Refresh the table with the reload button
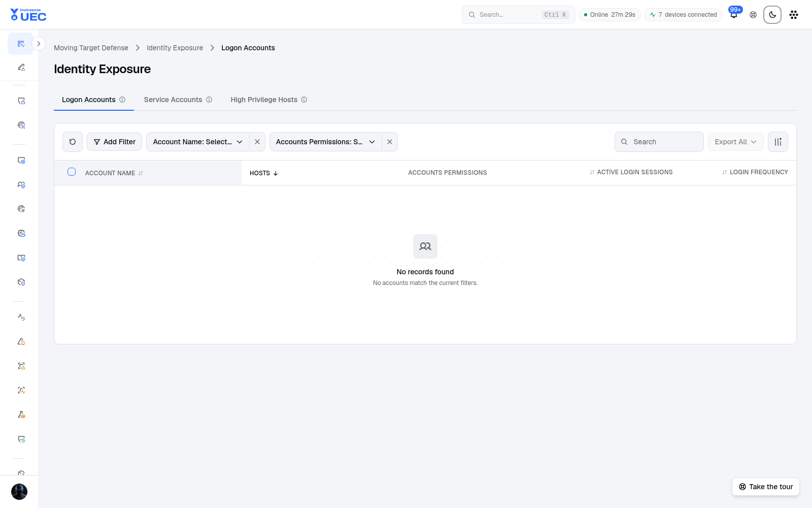 tap(73, 142)
